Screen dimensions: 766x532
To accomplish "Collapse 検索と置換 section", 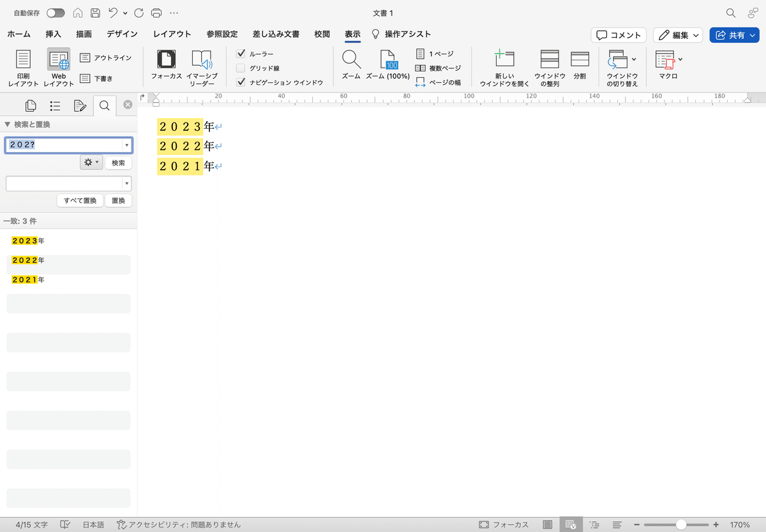I will 7,124.
